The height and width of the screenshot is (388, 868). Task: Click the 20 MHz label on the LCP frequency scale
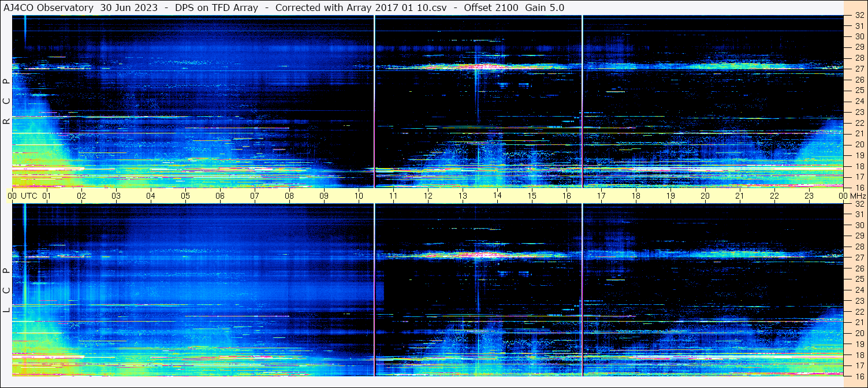[859, 333]
